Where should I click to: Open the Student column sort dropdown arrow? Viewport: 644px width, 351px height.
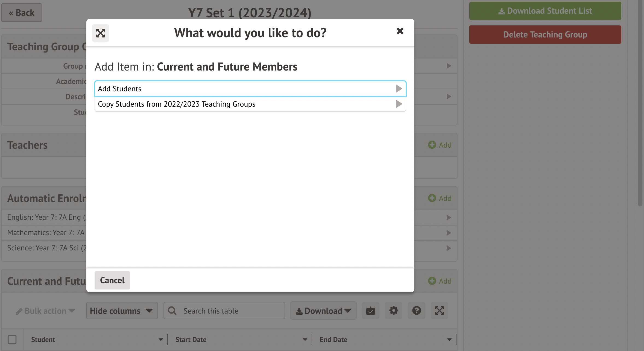pos(161,340)
